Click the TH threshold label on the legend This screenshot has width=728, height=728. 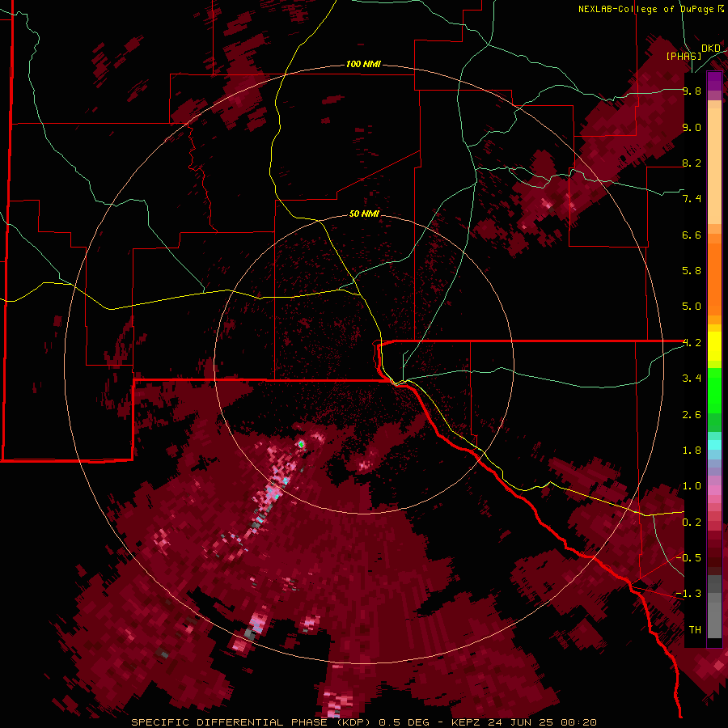click(x=695, y=630)
